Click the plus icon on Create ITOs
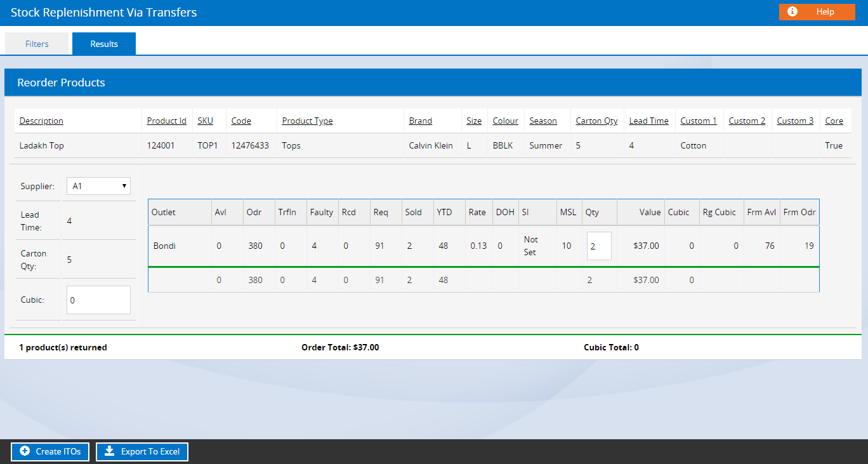The width and height of the screenshot is (868, 464). coord(25,451)
